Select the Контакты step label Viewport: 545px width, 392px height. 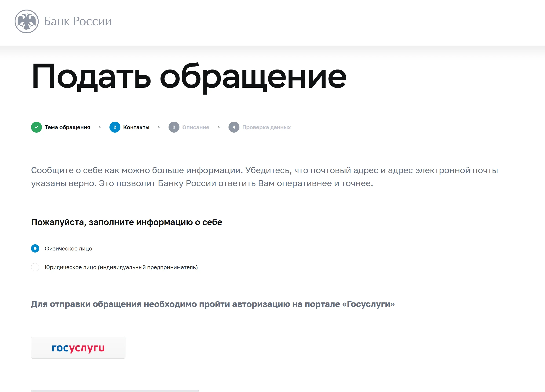point(136,127)
